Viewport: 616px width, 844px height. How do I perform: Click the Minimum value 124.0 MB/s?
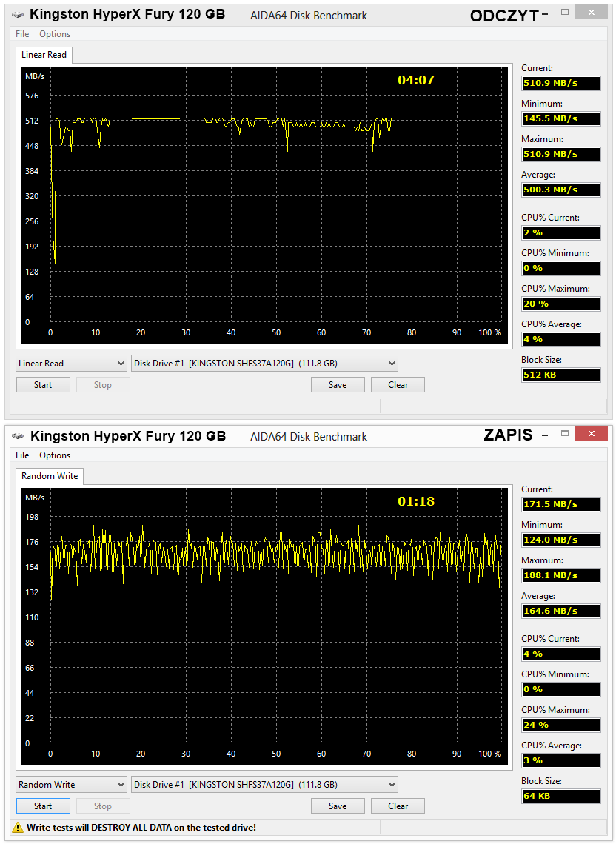pos(560,540)
